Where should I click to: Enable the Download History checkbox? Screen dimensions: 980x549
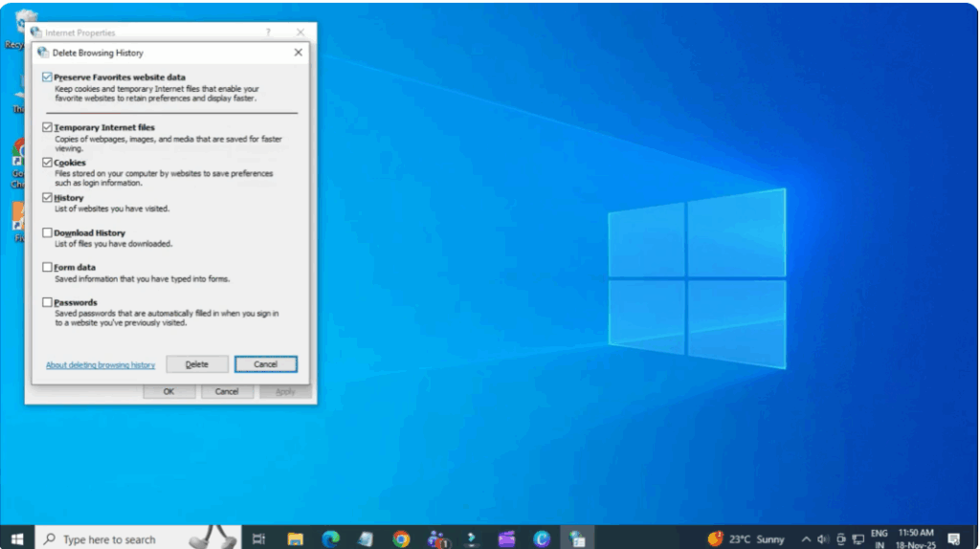47,232
